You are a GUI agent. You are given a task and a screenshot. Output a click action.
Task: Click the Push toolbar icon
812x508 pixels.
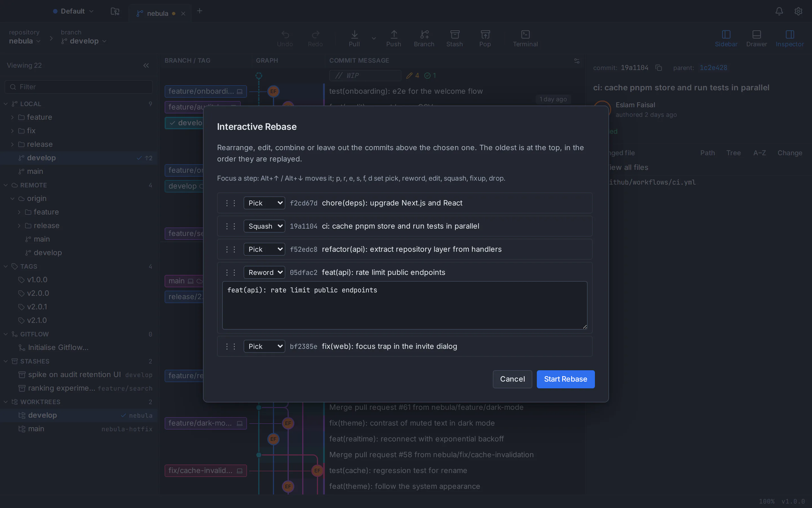(394, 39)
